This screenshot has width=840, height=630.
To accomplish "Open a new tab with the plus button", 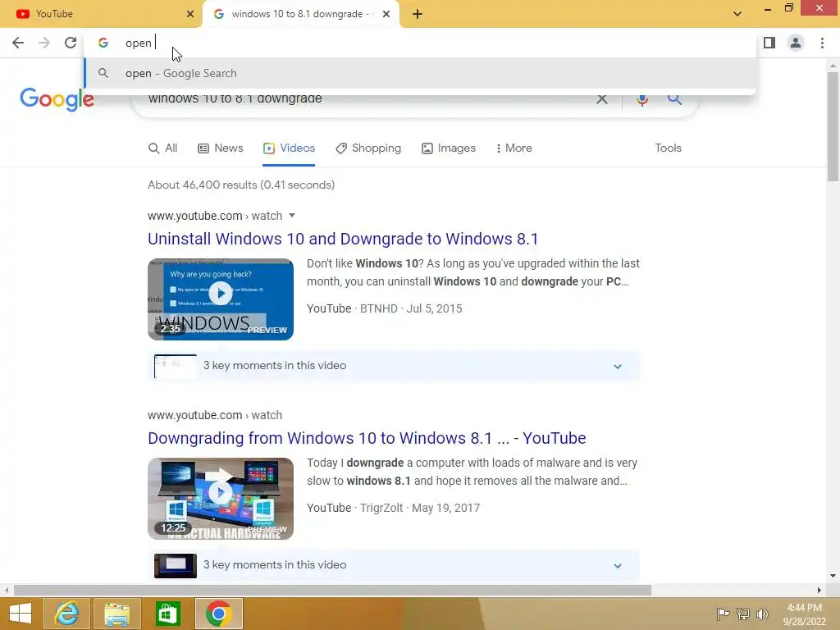I will (418, 14).
